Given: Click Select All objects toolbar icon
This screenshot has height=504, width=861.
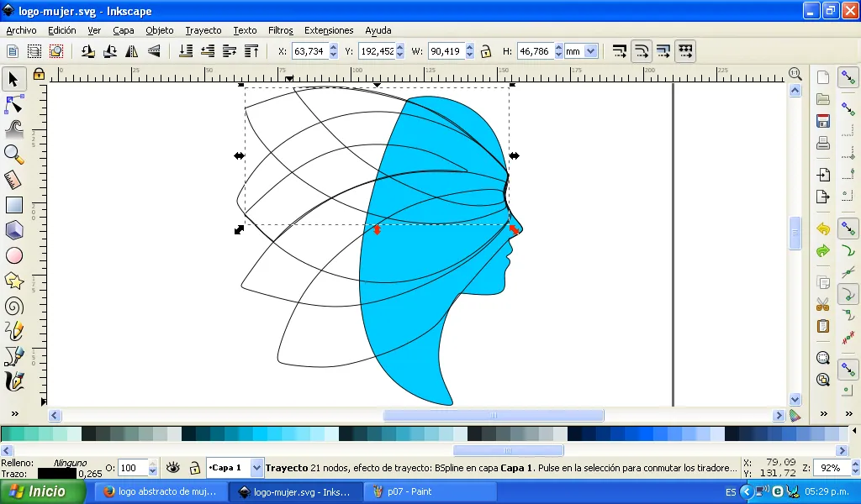Looking at the screenshot, I should pyautogui.click(x=12, y=51).
